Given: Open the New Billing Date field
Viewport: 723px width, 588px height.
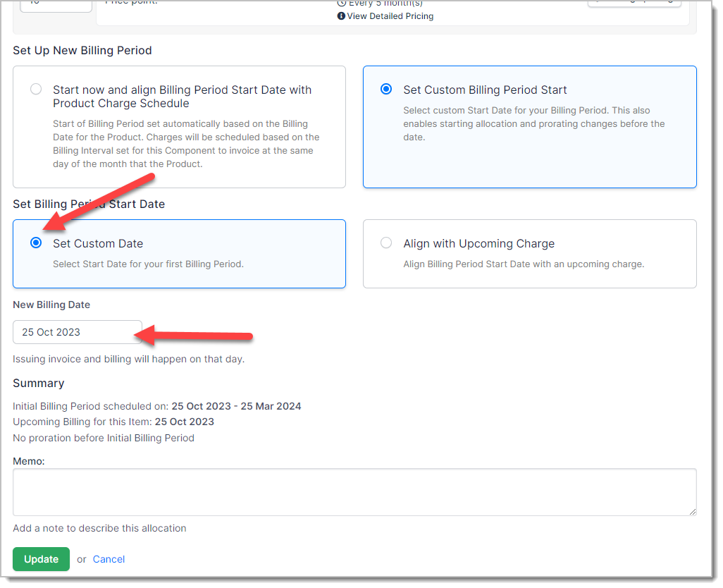Looking at the screenshot, I should coord(78,332).
